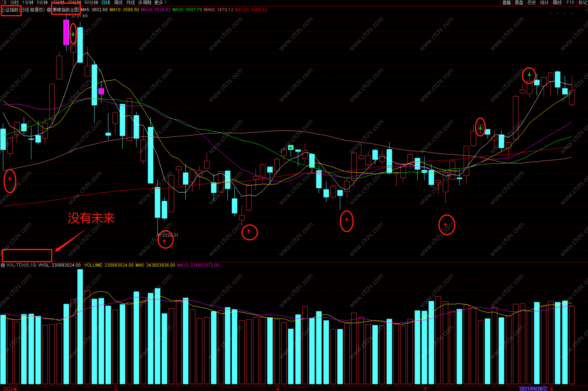
Task: Select the 月线 monthly tab
Action: (130, 3)
